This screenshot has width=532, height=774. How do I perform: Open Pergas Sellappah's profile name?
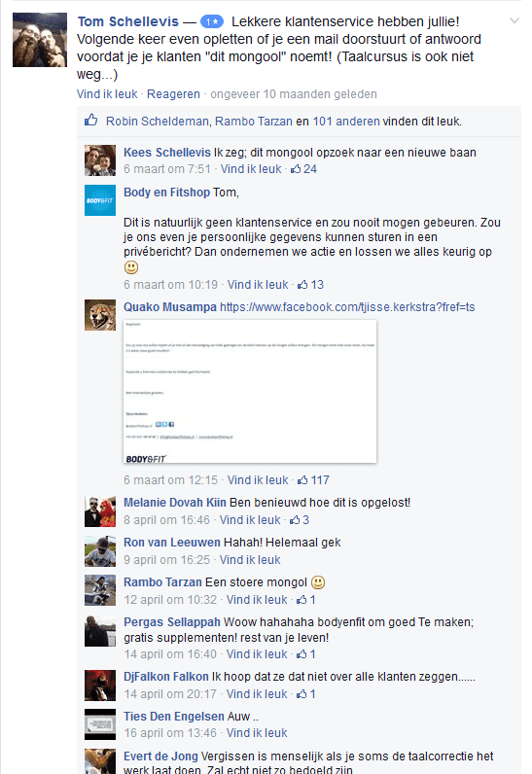coord(172,622)
